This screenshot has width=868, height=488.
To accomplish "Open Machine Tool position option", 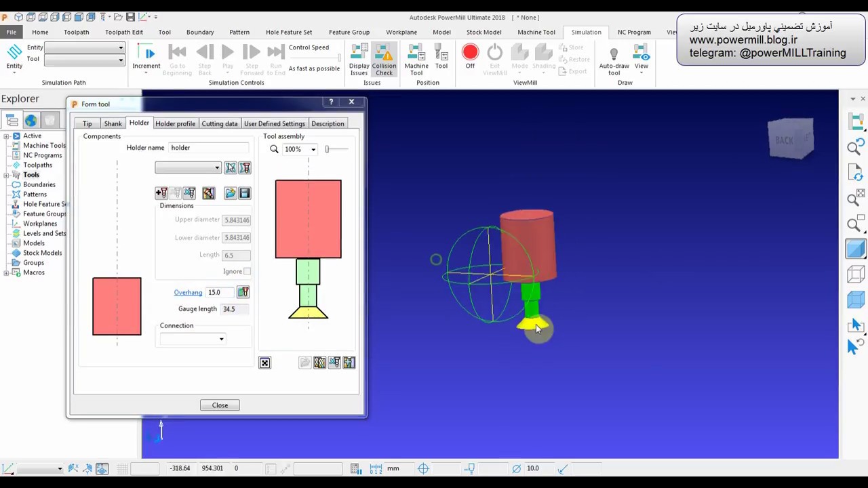I will (416, 60).
